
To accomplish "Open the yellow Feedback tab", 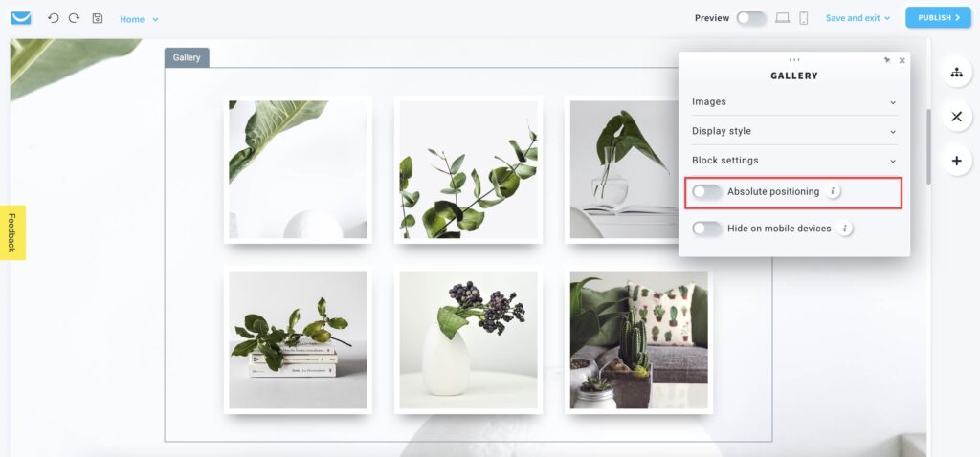I will point(12,232).
